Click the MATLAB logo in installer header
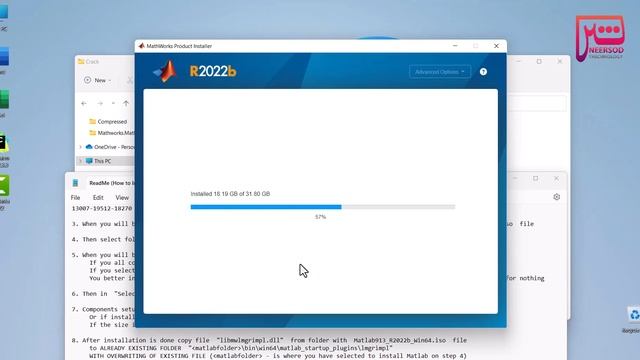Viewport: 640px width, 360px height. click(166, 71)
